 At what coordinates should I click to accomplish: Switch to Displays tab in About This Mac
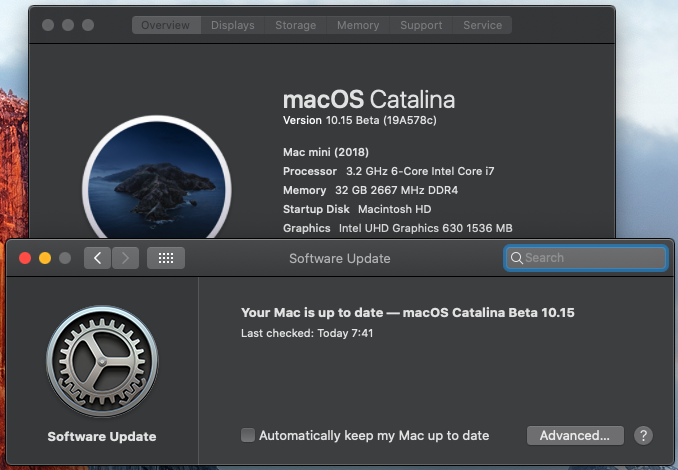pos(233,25)
